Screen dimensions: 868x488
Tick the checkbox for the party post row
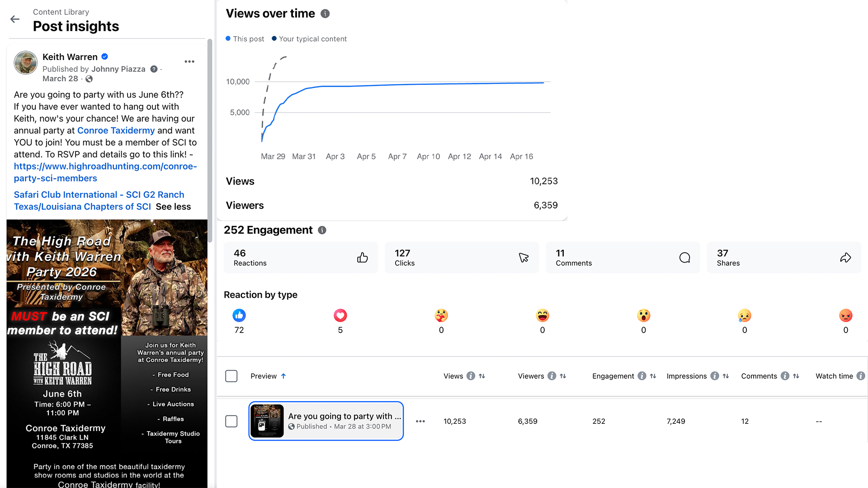(231, 421)
